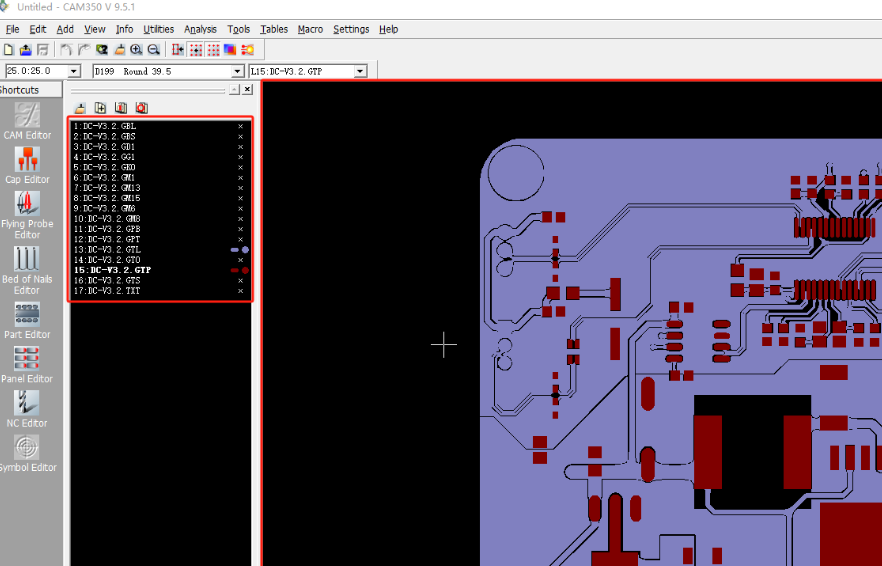Open the Flying Probe Editor
Image resolution: width=882 pixels, height=566 pixels.
click(27, 205)
